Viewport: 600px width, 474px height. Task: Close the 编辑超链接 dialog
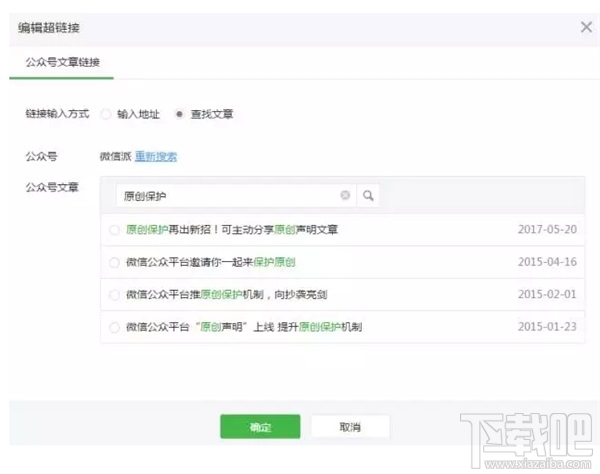point(586,27)
